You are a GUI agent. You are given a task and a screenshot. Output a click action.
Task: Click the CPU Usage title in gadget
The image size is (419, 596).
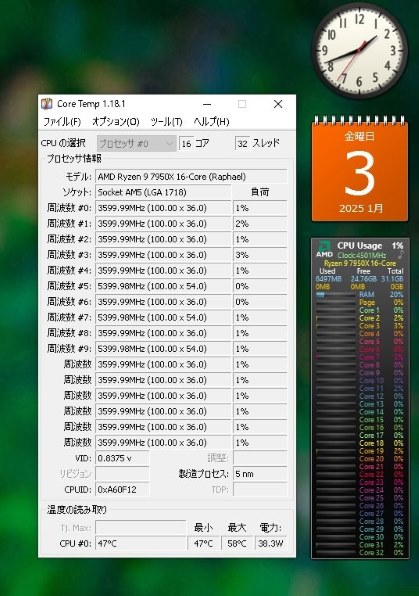coord(359,246)
